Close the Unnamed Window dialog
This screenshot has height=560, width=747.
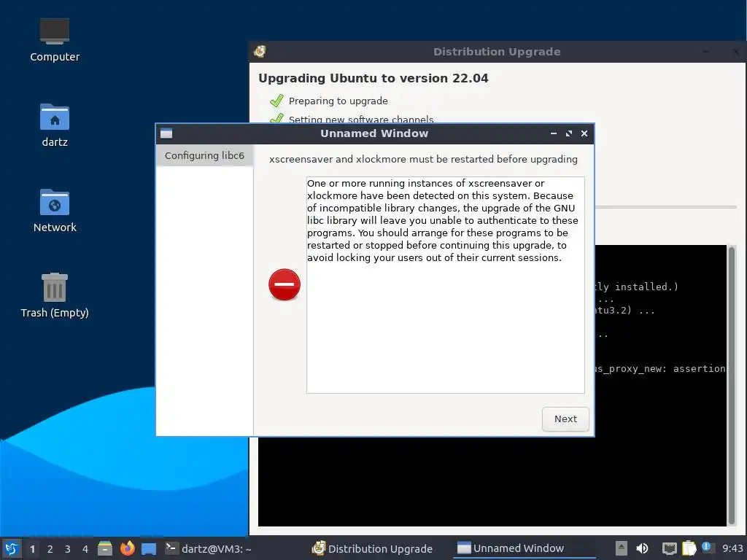pyautogui.click(x=584, y=133)
